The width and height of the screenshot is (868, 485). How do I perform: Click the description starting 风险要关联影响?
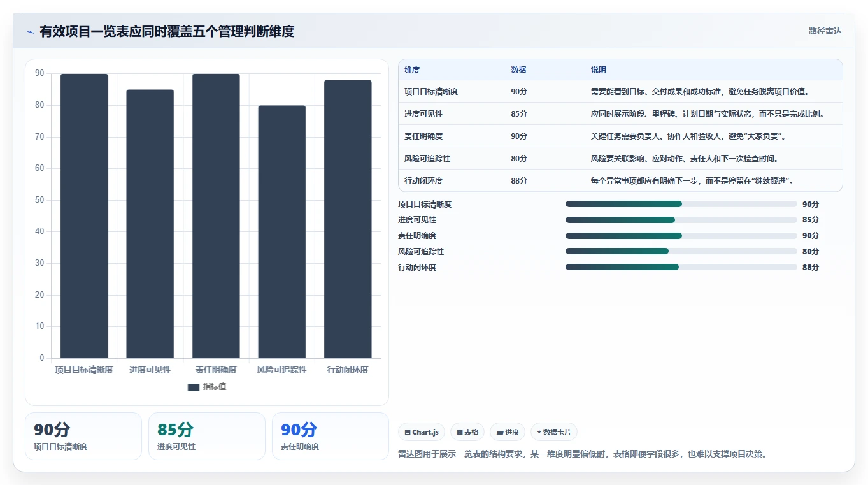[x=685, y=159]
